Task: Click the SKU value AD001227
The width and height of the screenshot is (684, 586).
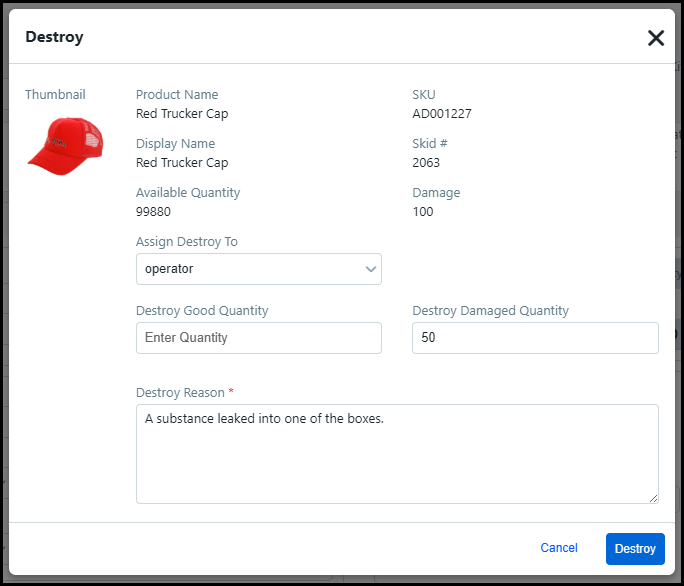Action: coord(442,114)
